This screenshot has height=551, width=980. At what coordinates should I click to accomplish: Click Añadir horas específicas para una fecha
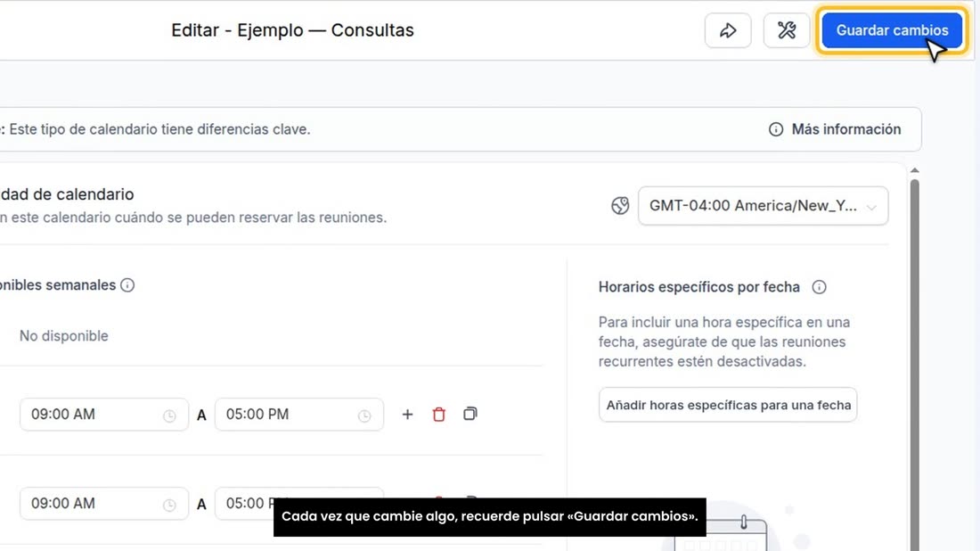[x=728, y=406]
